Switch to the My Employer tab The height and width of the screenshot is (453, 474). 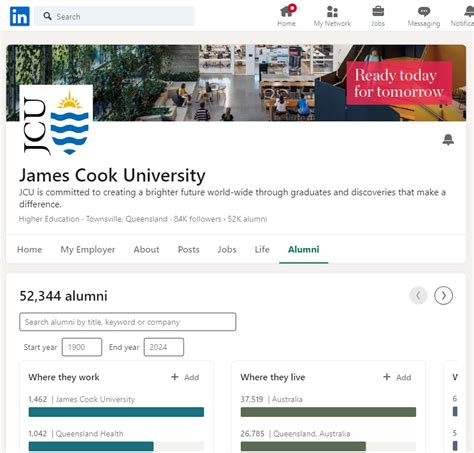point(88,249)
